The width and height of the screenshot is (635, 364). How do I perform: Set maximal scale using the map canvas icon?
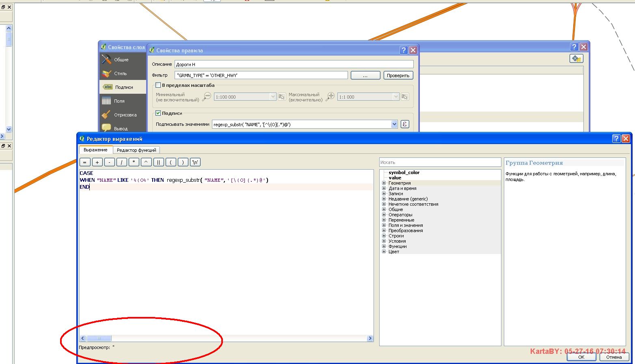tap(405, 97)
